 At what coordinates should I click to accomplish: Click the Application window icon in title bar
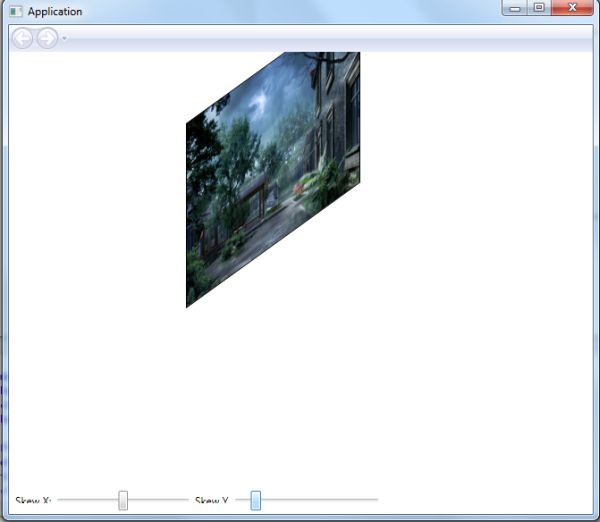[x=16, y=11]
